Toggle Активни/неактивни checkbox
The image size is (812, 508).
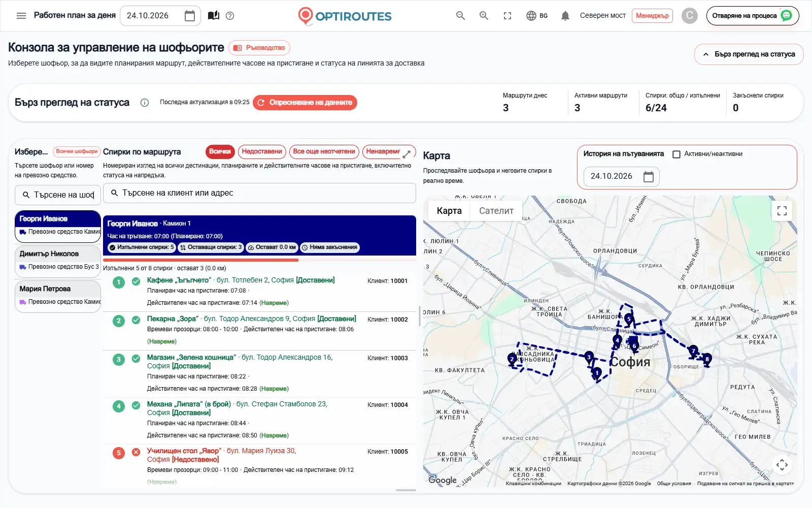(x=676, y=154)
